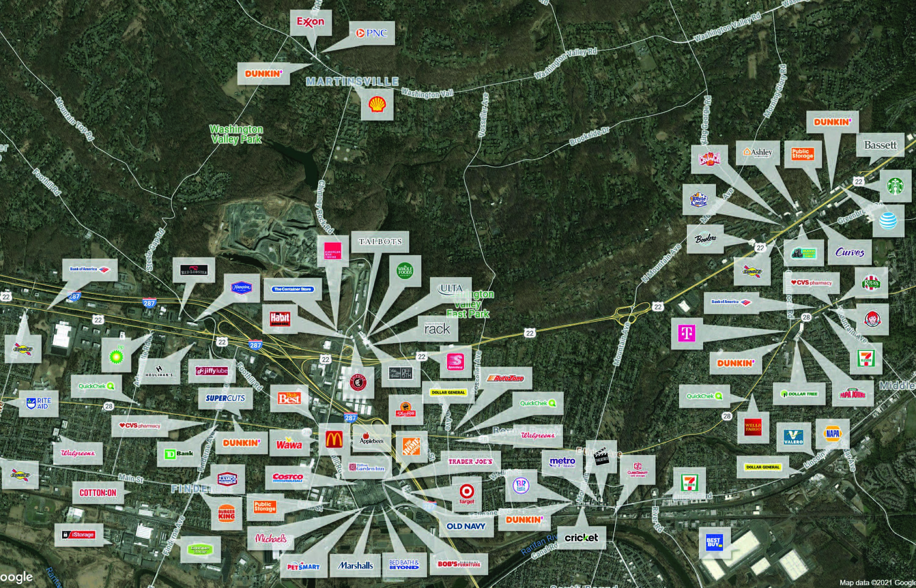
Task: Select the Wells Fargo logo
Action: point(753,427)
